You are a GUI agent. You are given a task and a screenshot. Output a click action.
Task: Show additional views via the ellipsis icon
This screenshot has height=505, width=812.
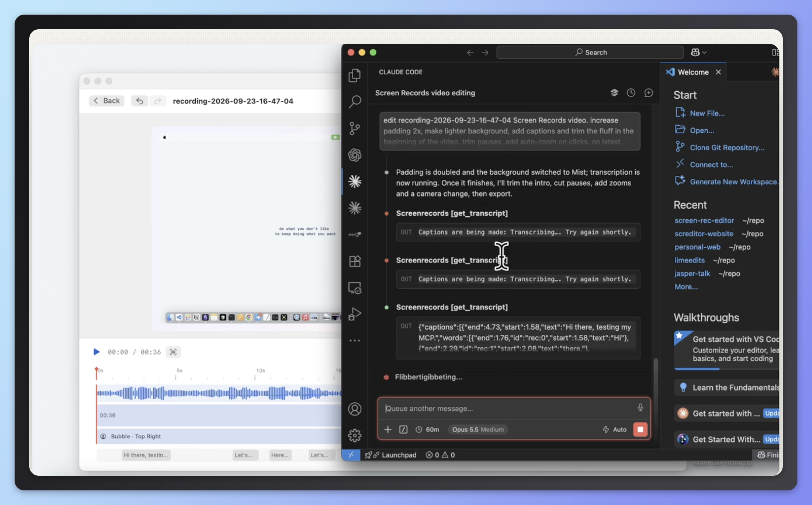355,341
